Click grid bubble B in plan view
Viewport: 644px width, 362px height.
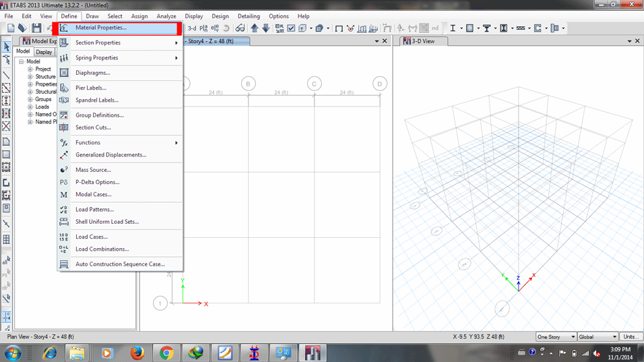click(248, 84)
